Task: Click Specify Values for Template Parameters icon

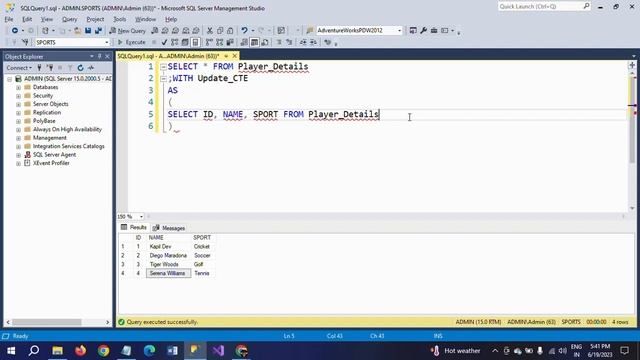Action: 327,42
